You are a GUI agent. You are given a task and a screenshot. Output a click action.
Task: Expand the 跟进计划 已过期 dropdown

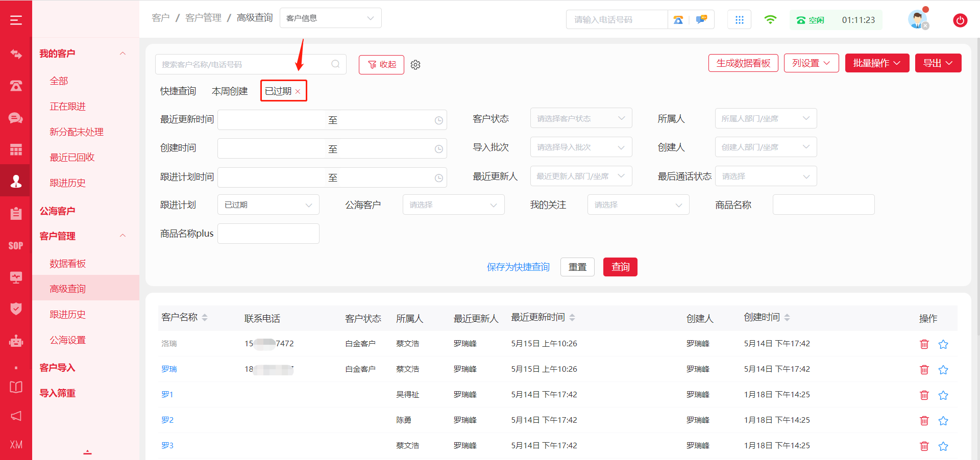268,205
